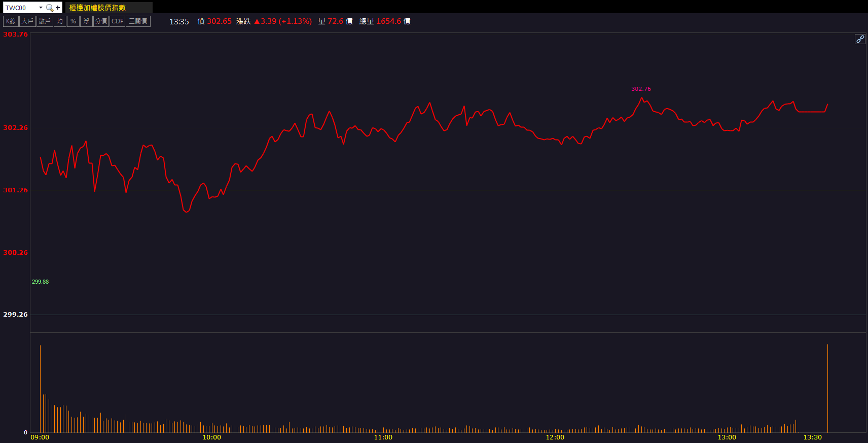Click the 302.76 high price marker
Viewport: 868px width, 443px height.
(x=641, y=89)
